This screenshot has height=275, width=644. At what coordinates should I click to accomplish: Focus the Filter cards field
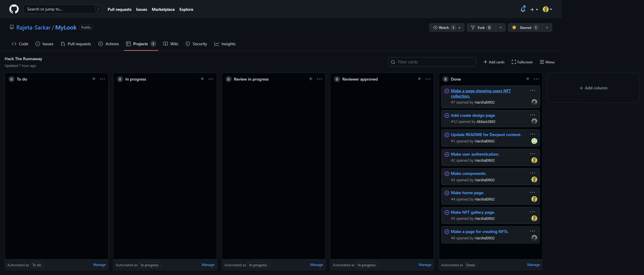[432, 62]
